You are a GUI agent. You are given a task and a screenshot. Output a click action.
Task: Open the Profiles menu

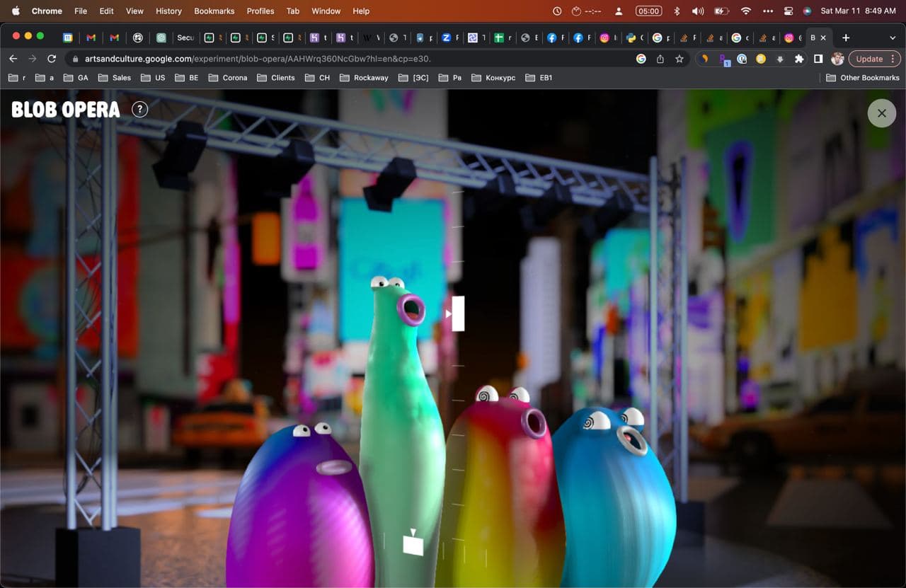tap(260, 11)
